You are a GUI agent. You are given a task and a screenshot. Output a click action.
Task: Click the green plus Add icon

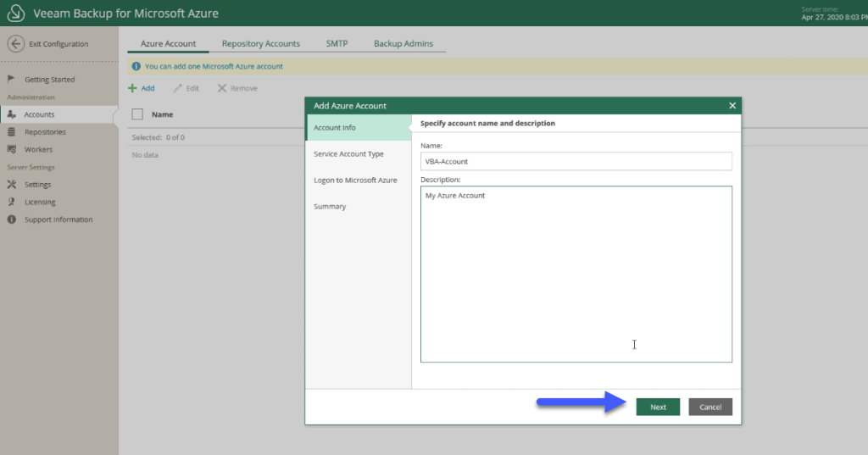tap(132, 88)
